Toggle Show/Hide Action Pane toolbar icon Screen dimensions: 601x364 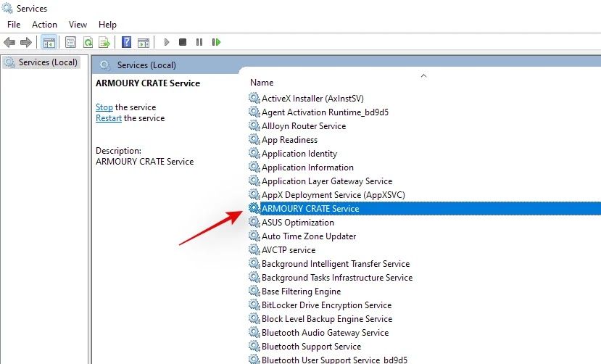pos(144,43)
